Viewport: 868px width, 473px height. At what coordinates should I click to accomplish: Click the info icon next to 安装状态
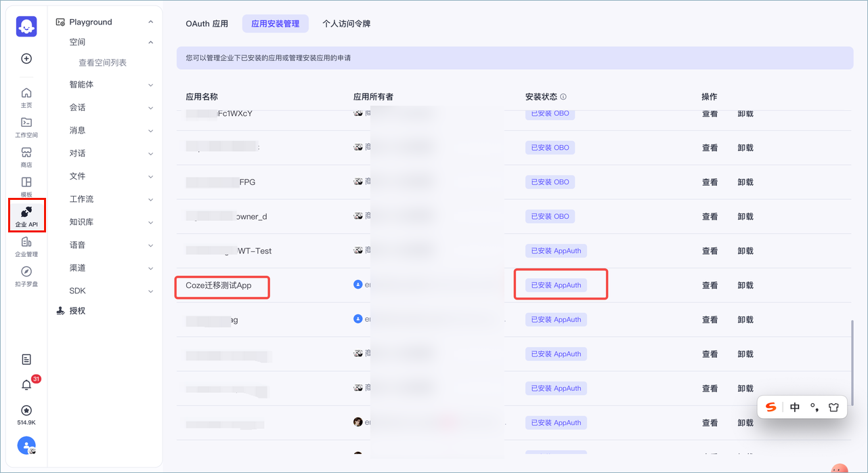click(563, 97)
